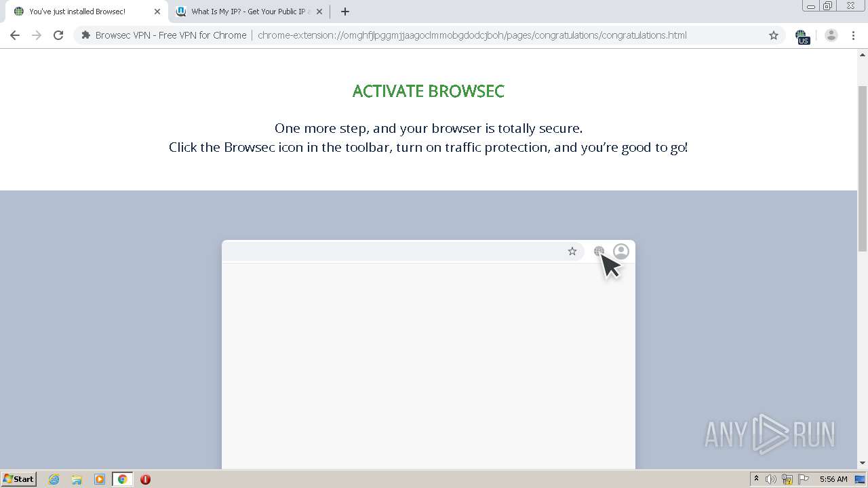Image resolution: width=868 pixels, height=488 pixels.
Task: Open the Chrome profile avatar menu
Action: (x=831, y=35)
